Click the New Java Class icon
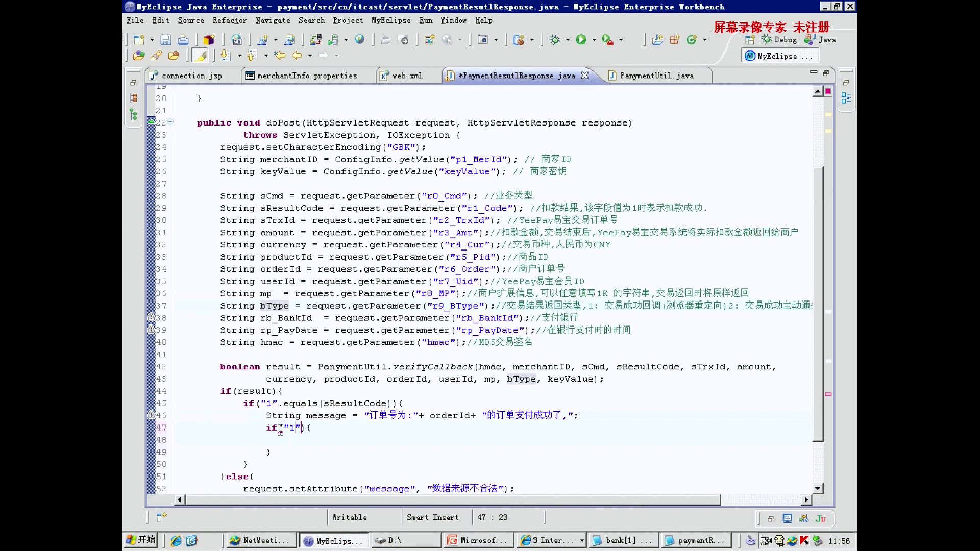This screenshot has height=551, width=980. coord(692,40)
